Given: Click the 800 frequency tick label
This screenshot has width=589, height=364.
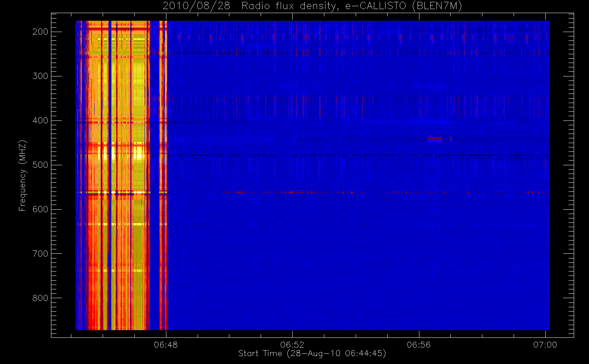Looking at the screenshot, I should tap(40, 298).
